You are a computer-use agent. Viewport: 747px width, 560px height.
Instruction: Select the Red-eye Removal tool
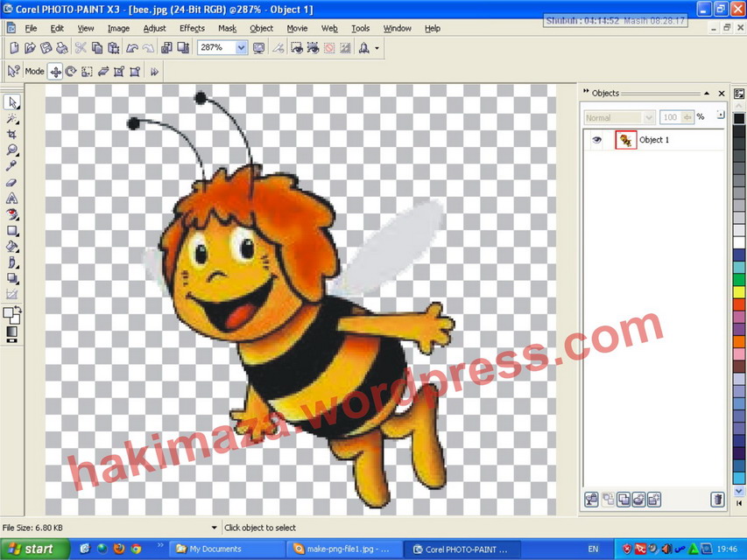point(12,214)
